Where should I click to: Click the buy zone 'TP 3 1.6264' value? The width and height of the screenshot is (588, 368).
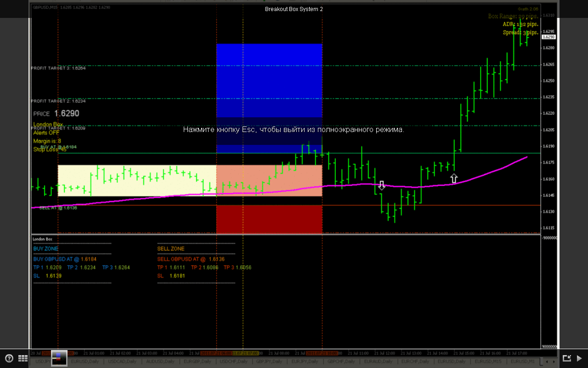point(116,267)
